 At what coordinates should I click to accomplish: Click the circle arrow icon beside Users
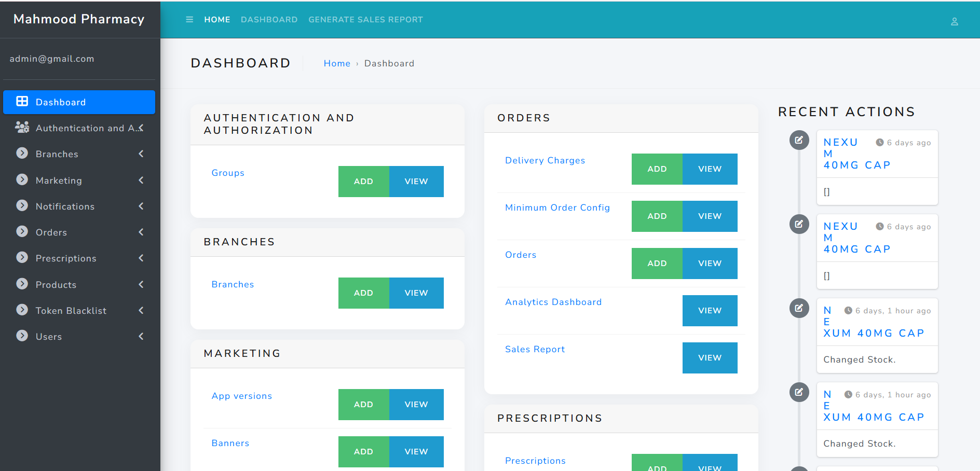22,336
